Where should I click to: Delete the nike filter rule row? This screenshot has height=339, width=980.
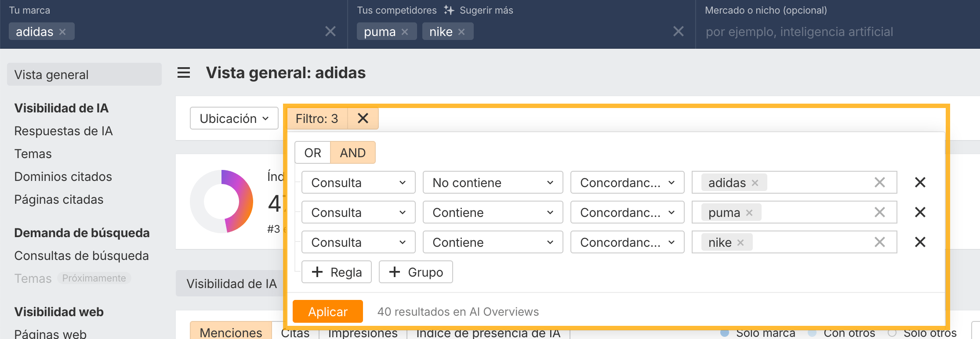pyautogui.click(x=920, y=242)
